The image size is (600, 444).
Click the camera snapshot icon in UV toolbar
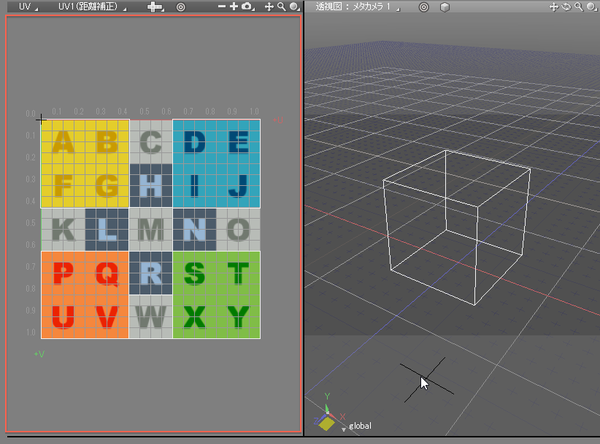[247, 6]
